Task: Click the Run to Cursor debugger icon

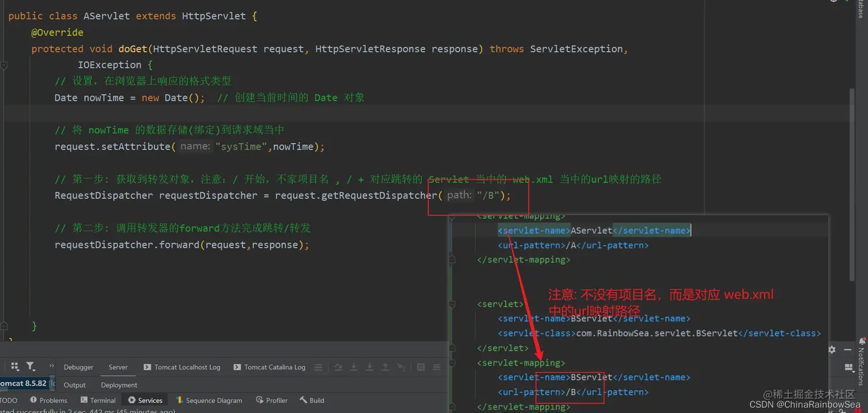Action: (401, 367)
